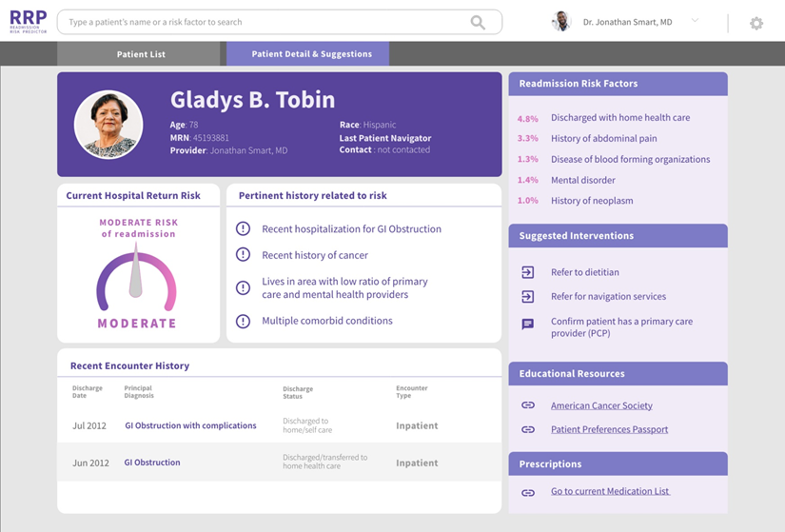
Task: Click the moderate risk gauge meter
Action: pyautogui.click(x=136, y=277)
